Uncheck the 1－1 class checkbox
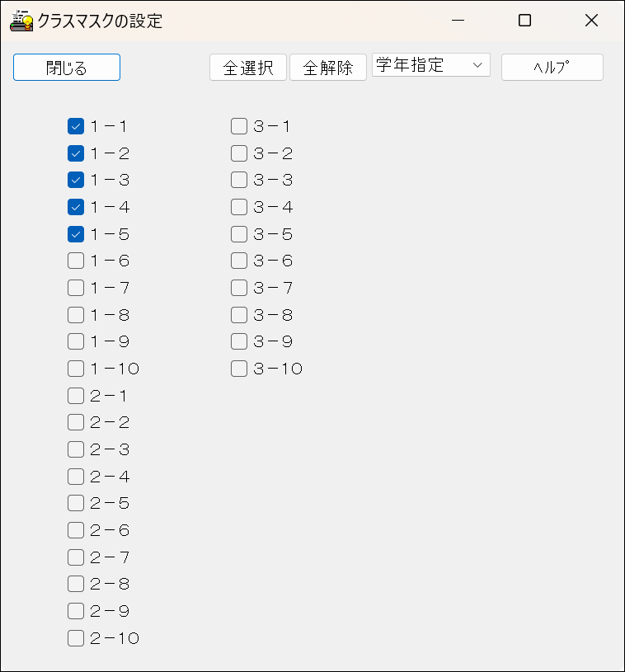 (x=76, y=126)
